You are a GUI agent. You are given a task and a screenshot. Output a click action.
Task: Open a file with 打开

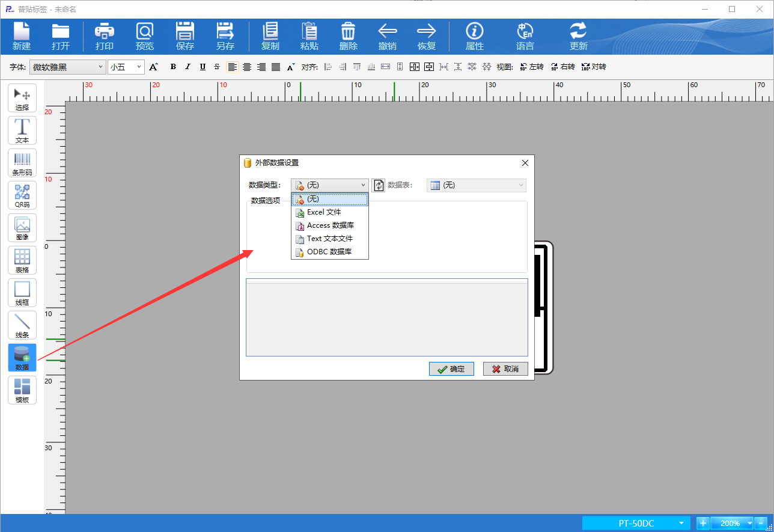[60, 36]
